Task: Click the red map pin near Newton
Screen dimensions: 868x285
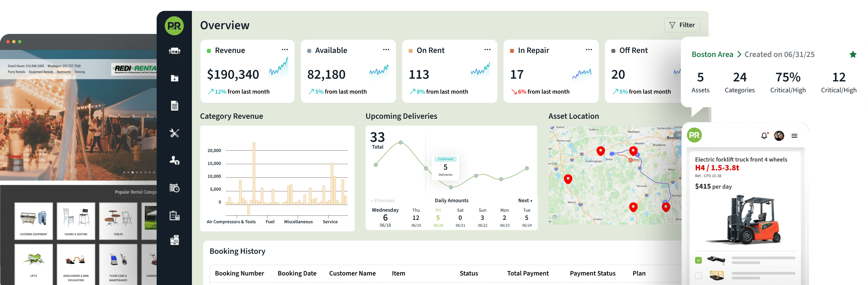Action: tap(633, 151)
